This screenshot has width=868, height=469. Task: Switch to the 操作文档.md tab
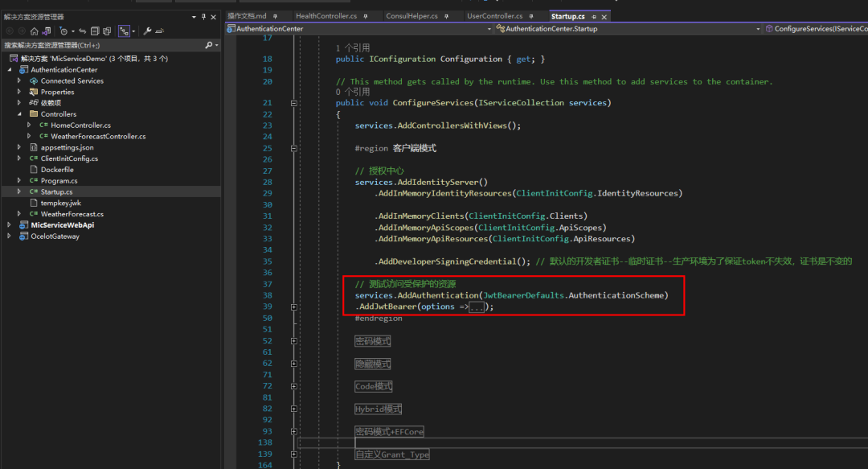tap(247, 16)
